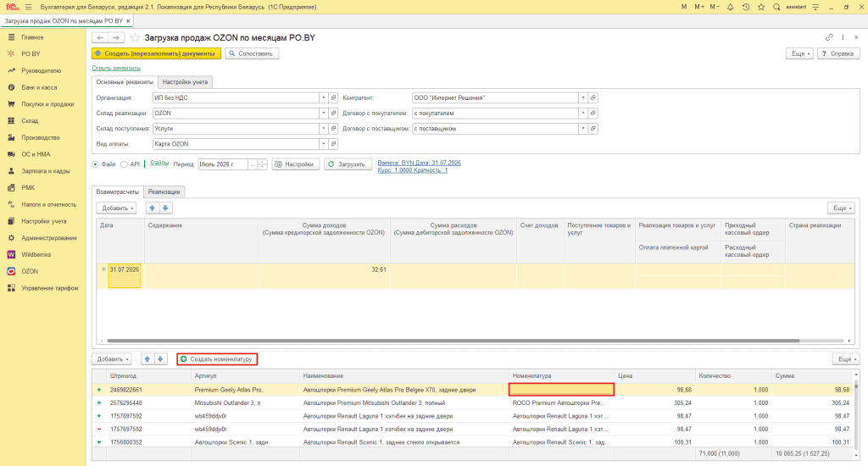Open top Еще menu near Справка
Viewport: 868px width, 466px height.
pos(800,53)
